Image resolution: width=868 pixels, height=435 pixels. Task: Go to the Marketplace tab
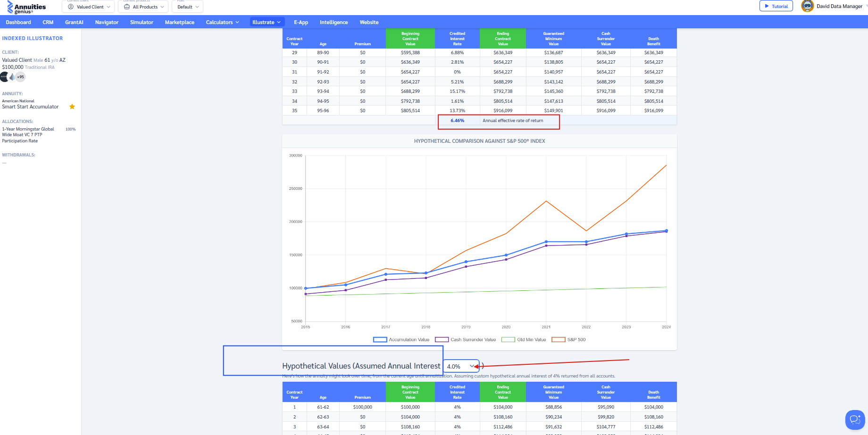180,22
